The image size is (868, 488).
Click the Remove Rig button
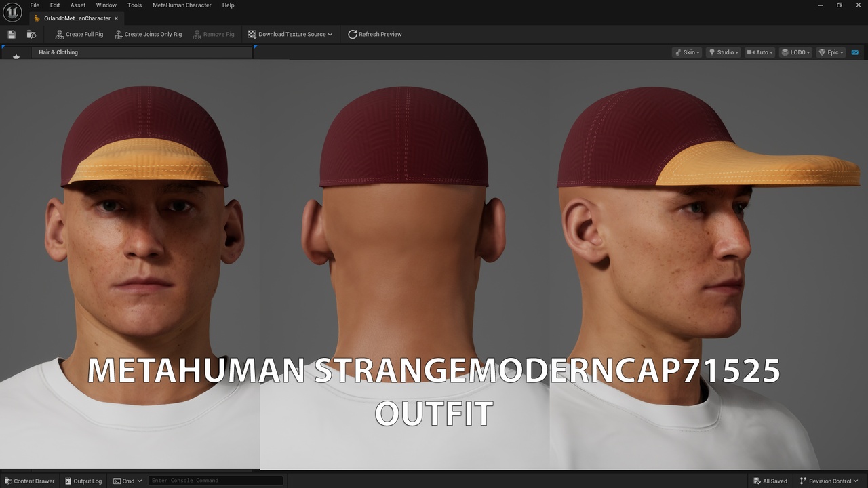pyautogui.click(x=214, y=34)
